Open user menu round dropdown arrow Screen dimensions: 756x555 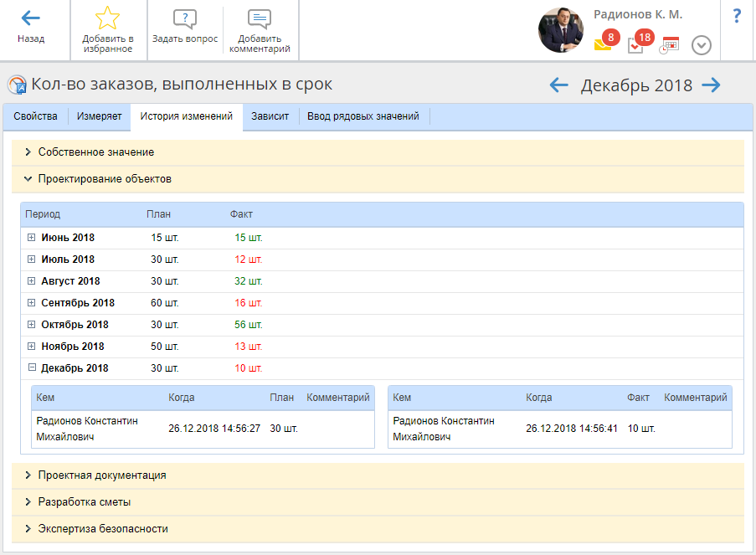pyautogui.click(x=702, y=45)
